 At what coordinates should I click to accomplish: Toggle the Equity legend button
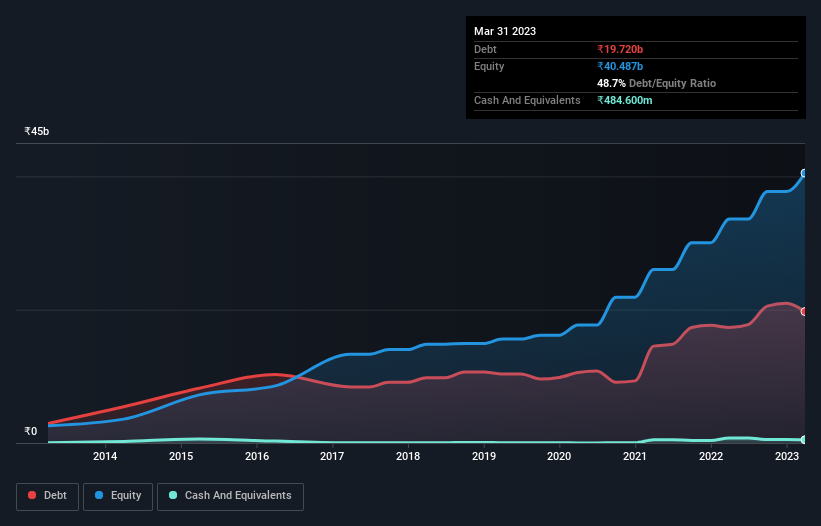tap(118, 496)
